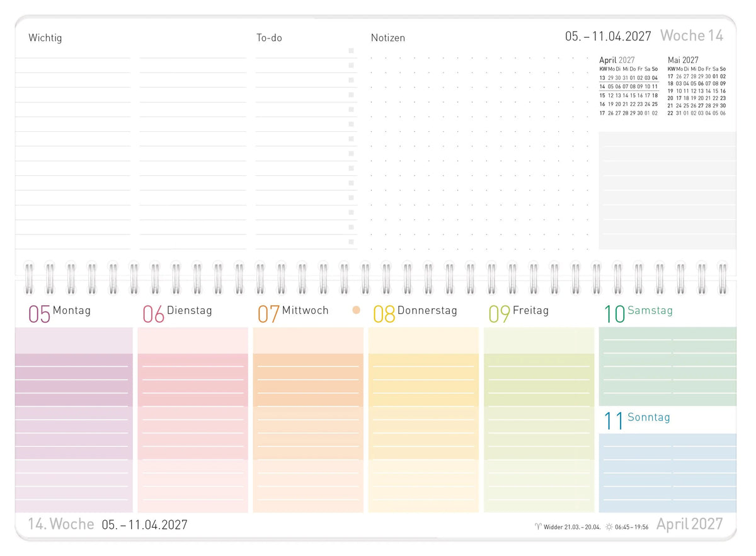Click the 14. Woche label in the footer

tap(61, 524)
